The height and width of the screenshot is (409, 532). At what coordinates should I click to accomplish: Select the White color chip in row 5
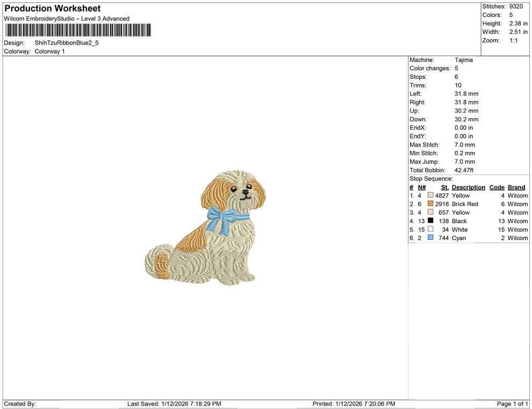[430, 230]
